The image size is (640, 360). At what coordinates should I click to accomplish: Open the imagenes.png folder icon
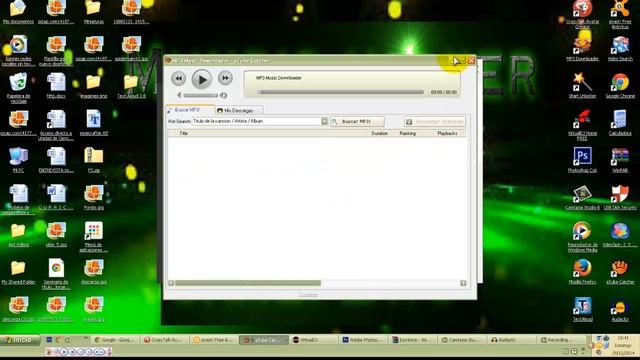pyautogui.click(x=93, y=85)
